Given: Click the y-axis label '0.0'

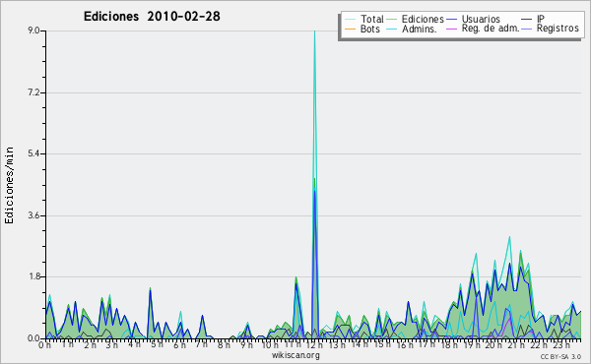Looking at the screenshot, I should 34,338.
